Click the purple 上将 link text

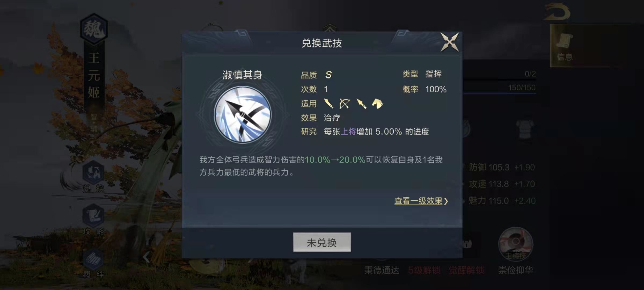pyautogui.click(x=348, y=132)
